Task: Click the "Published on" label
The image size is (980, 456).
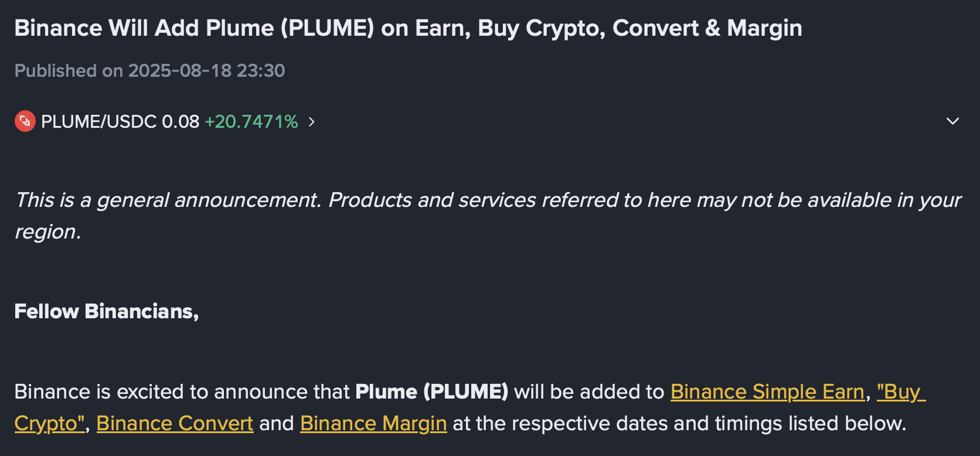Action: click(x=69, y=70)
